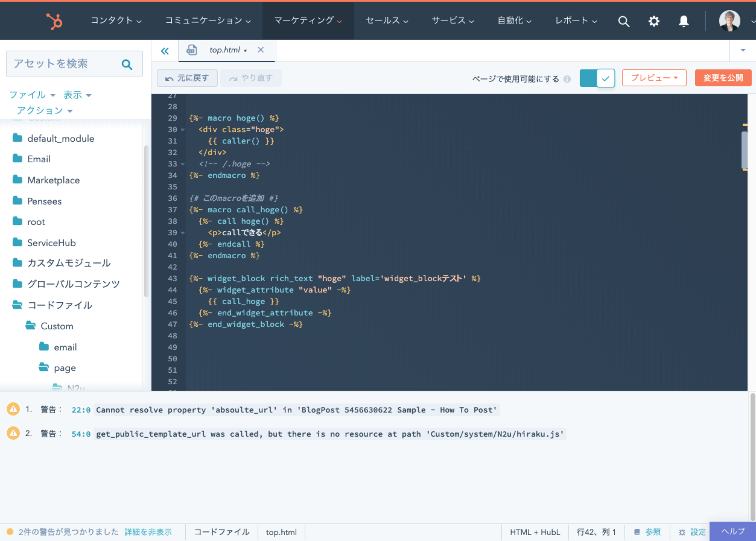Open the マーケティング navigation menu
756x541 pixels.
308,21
